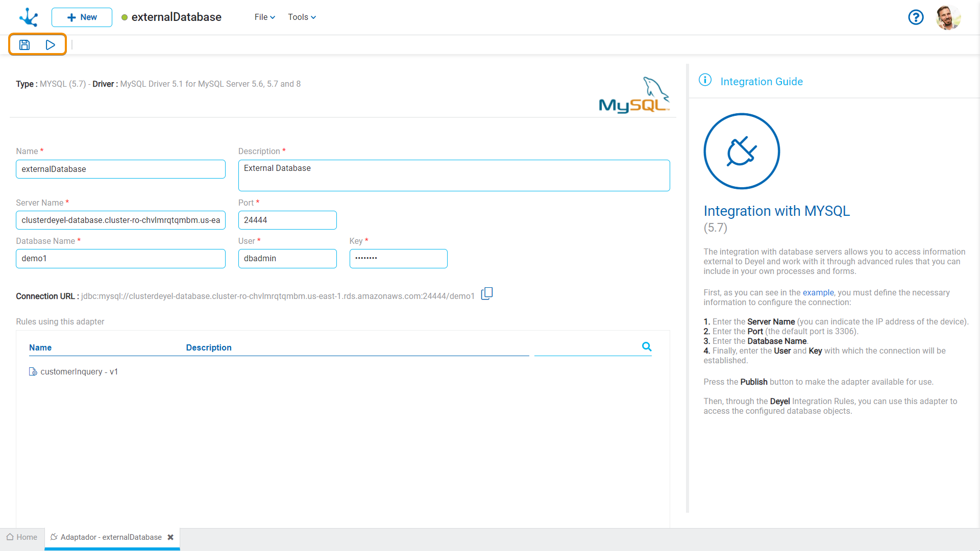Click the user profile avatar icon
The height and width of the screenshot is (551, 980).
[x=949, y=16]
